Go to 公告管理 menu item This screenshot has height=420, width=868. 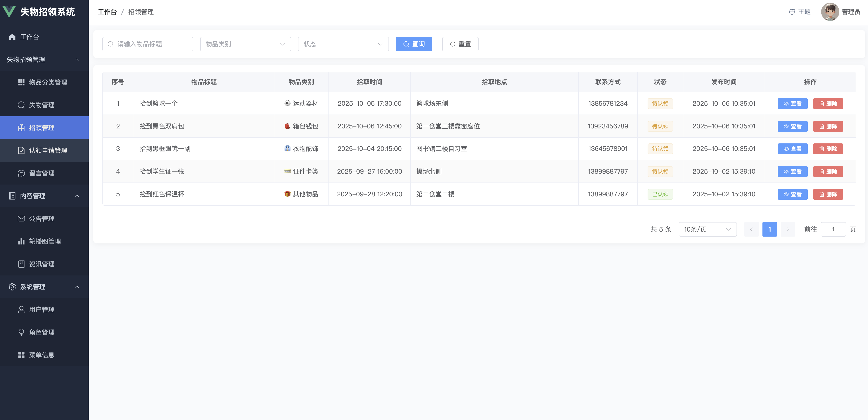pos(41,219)
